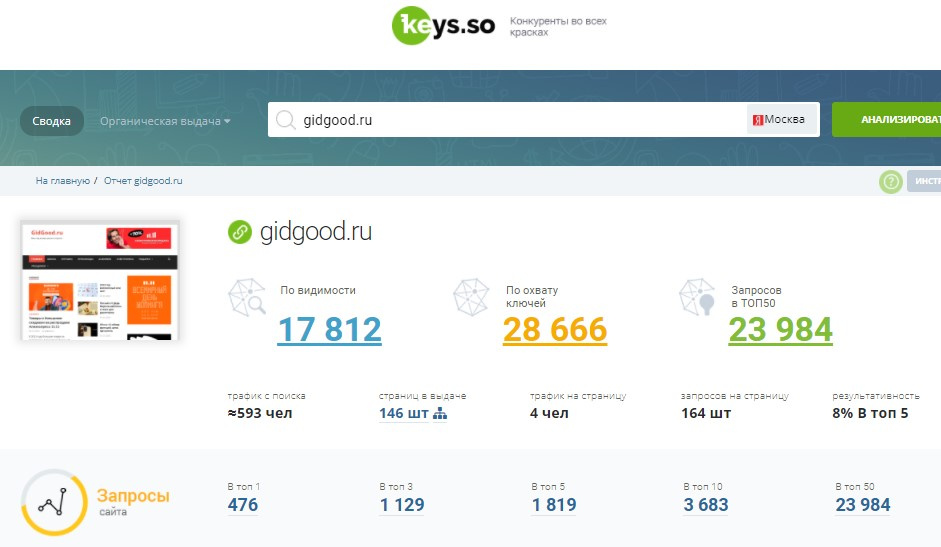Image resolution: width=941 pixels, height=547 pixels.
Task: Click the страниц в выдаче label
Action: click(x=422, y=396)
